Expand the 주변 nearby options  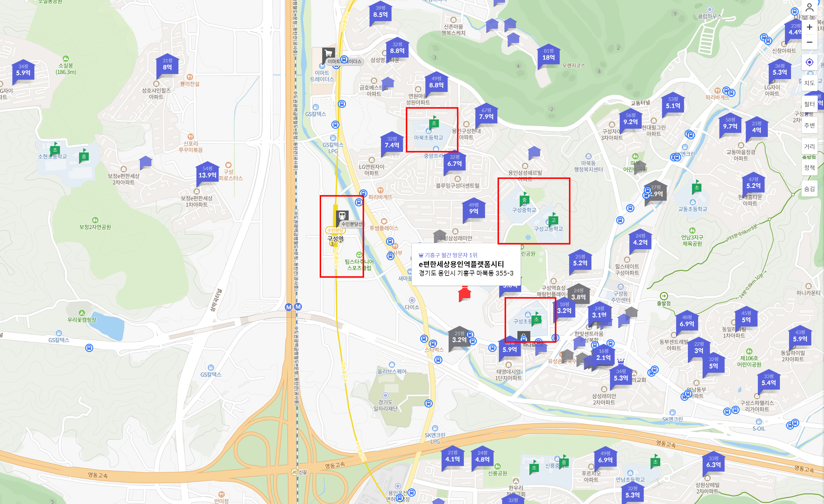pyautogui.click(x=809, y=126)
